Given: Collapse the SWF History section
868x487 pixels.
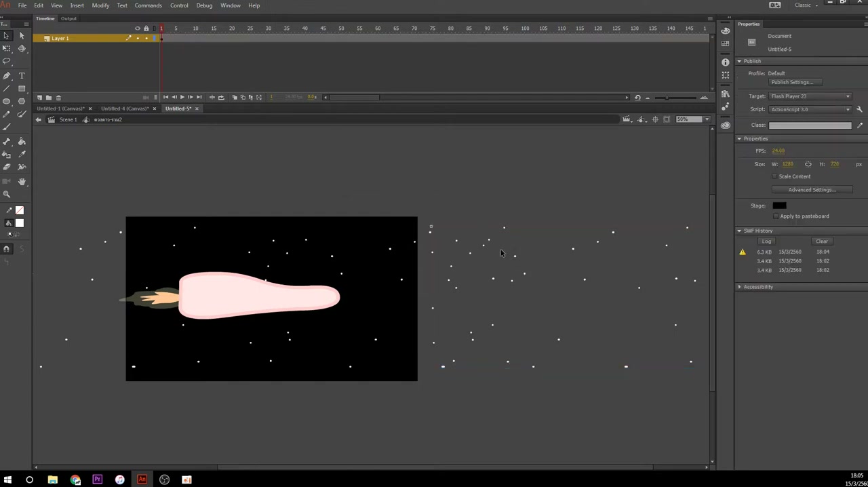Looking at the screenshot, I should (x=739, y=231).
